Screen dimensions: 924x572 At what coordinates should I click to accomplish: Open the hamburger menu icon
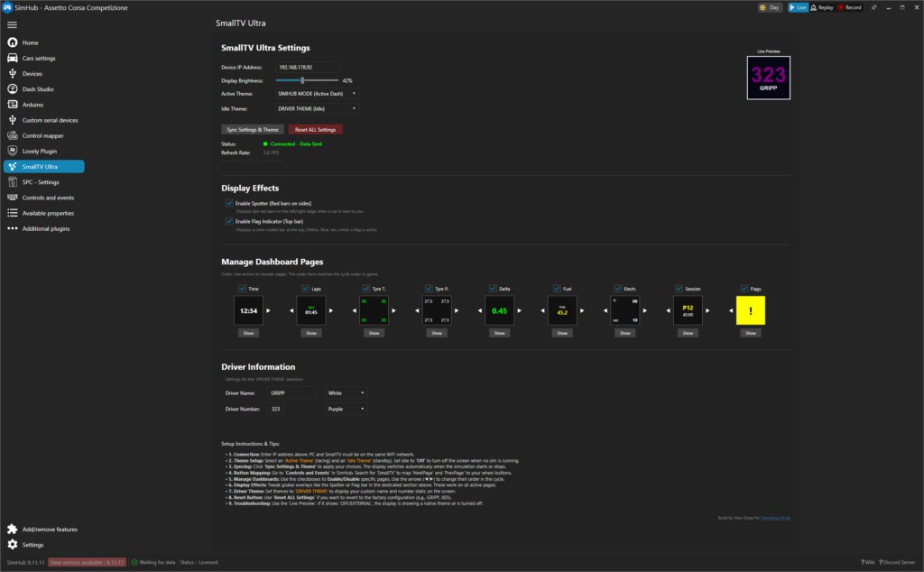pos(12,24)
